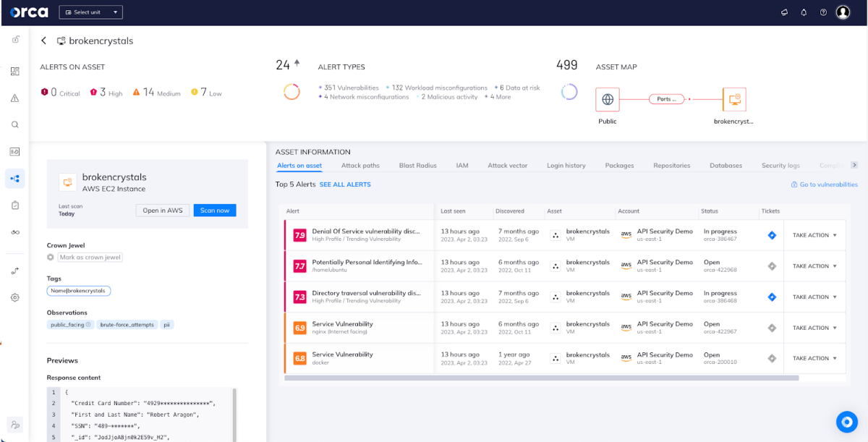
Task: Click the Orca logo in header
Action: [29, 12]
